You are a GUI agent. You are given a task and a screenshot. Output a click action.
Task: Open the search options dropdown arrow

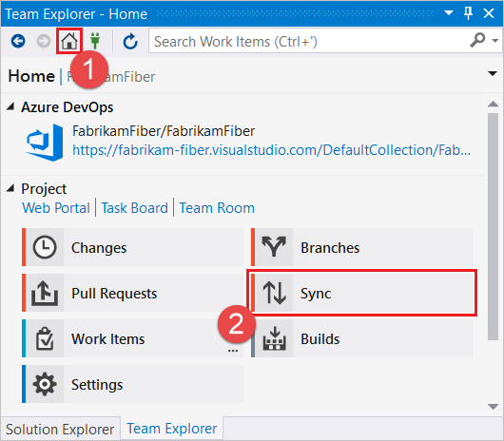(x=495, y=41)
